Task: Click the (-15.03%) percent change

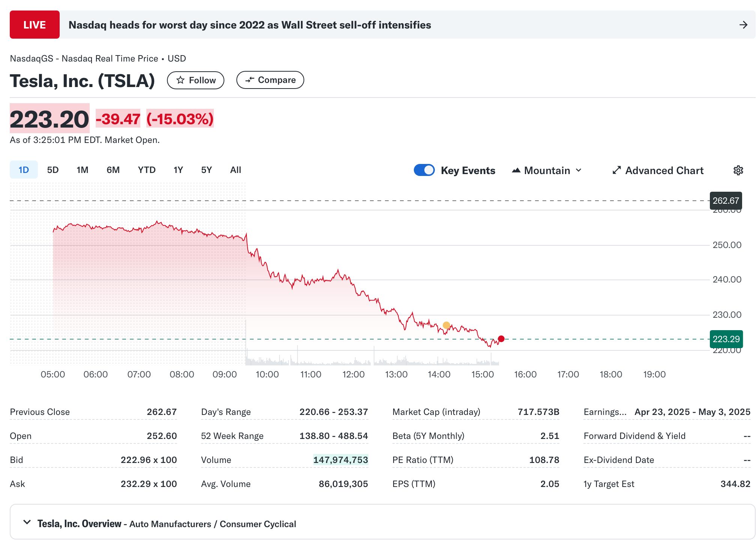Action: [x=180, y=119]
